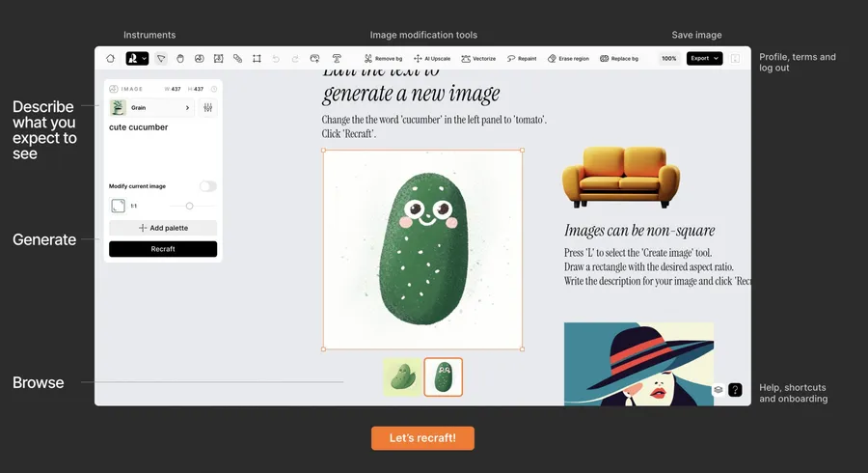
Task: Select the second highlighted cucumber thumbnail
Action: click(443, 377)
